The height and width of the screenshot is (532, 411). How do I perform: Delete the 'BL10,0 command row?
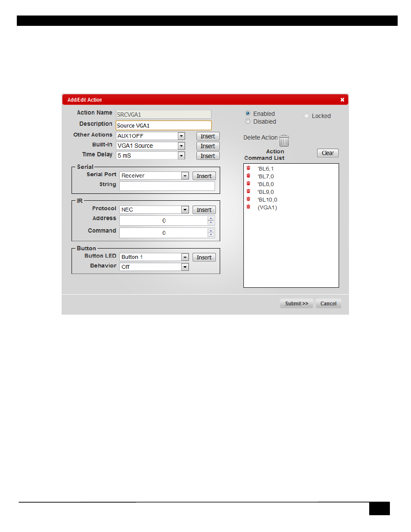click(248, 199)
